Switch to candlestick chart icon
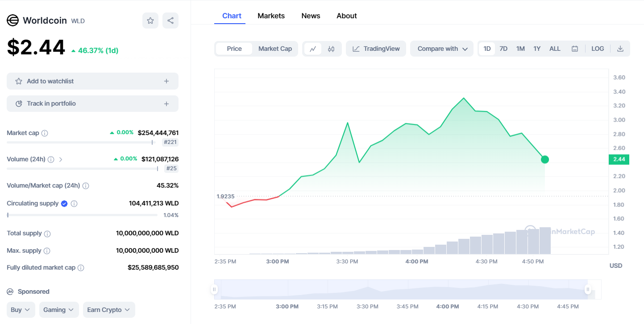 tap(331, 49)
